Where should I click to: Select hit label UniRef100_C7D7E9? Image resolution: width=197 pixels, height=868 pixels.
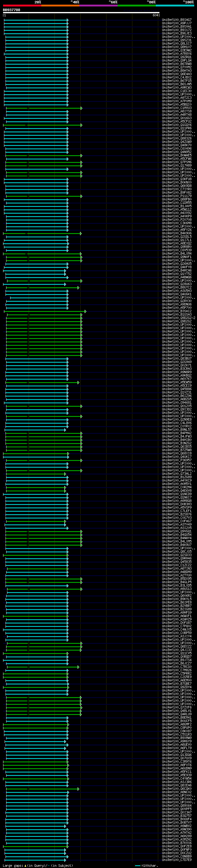[177, 860]
